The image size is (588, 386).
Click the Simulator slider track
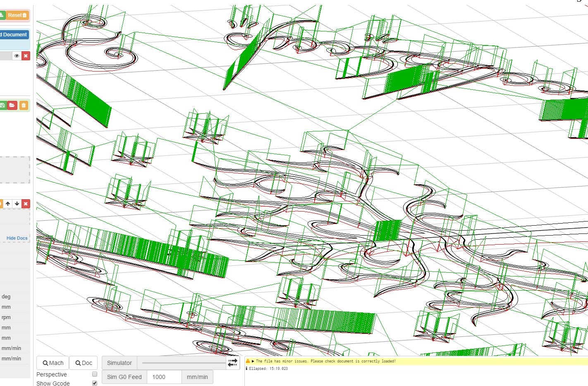(x=184, y=363)
